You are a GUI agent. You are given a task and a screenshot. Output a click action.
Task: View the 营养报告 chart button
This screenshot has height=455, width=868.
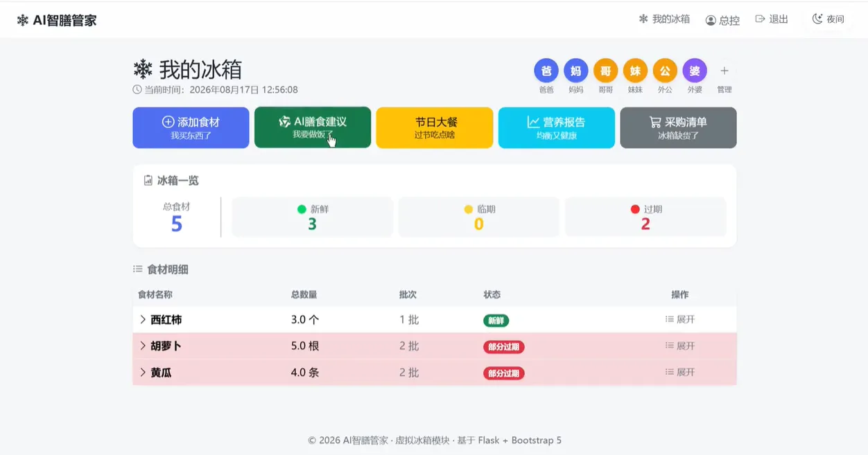coord(557,127)
